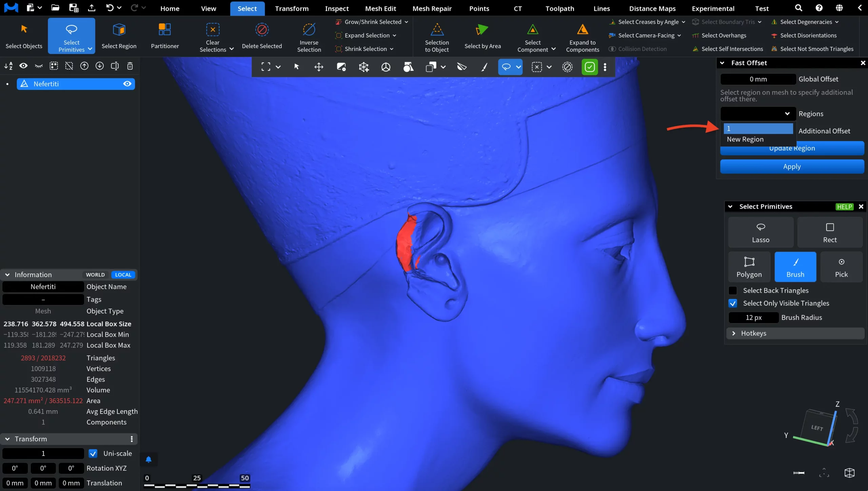868x491 pixels.
Task: Click the four-arrow move icon in viewport toolbar
Action: click(319, 67)
